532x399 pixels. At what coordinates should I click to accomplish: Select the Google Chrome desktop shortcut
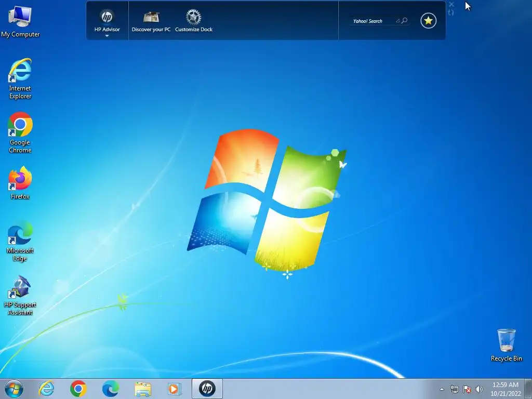20,132
